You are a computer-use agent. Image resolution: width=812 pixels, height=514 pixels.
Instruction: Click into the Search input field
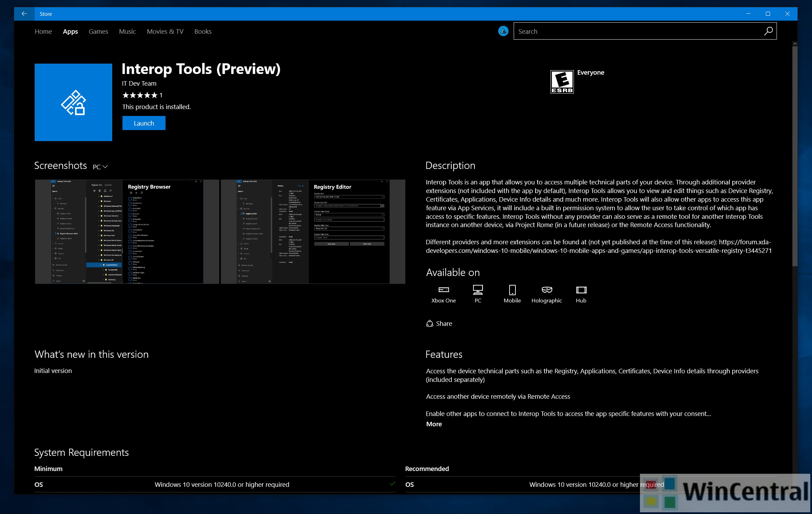coord(637,31)
